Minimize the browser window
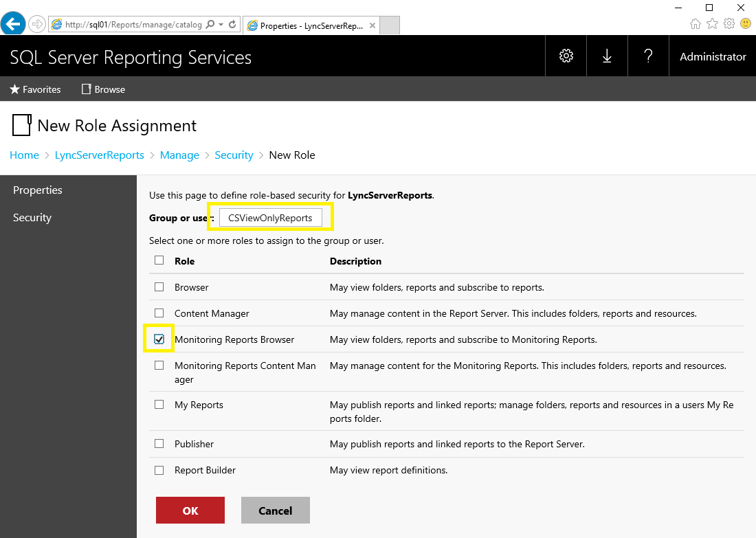The width and height of the screenshot is (756, 538). pos(678,8)
